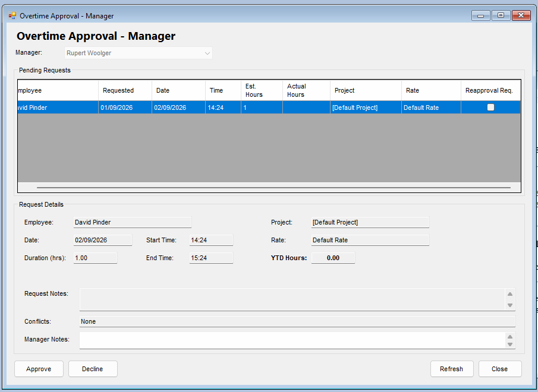Click the Duration (hrs) field showing 1.00
The width and height of the screenshot is (538, 392).
tap(95, 258)
